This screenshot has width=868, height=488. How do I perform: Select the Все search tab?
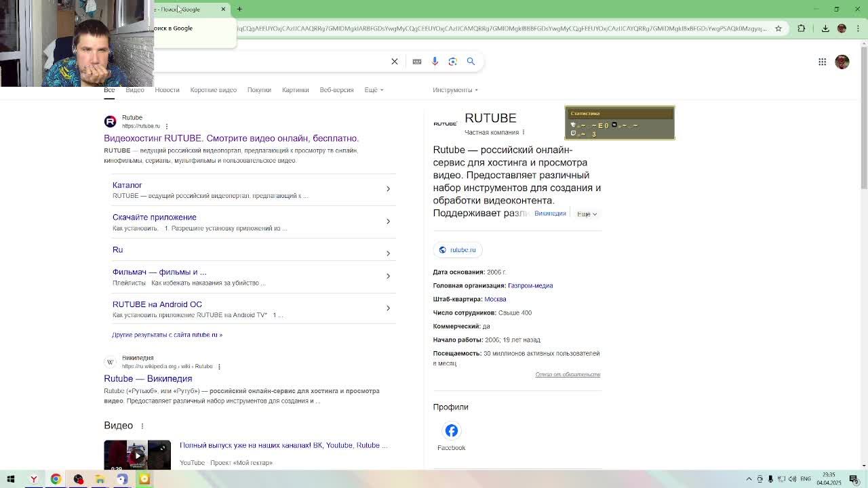coord(109,90)
